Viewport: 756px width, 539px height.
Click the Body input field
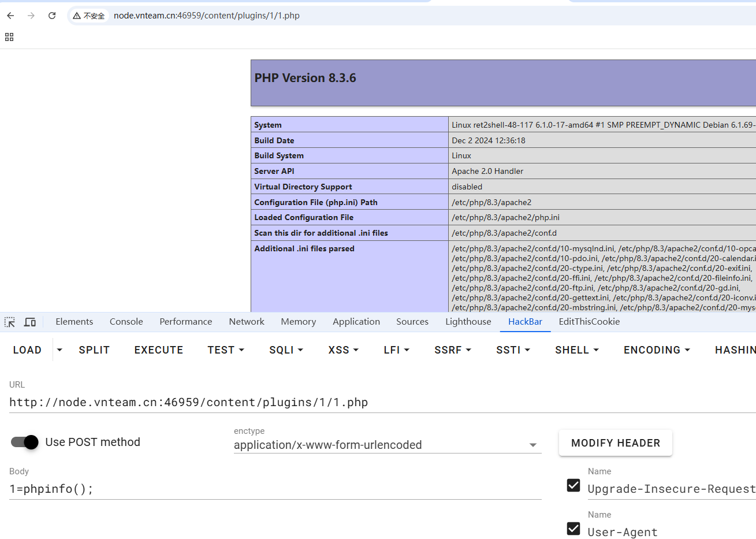[x=275, y=489]
